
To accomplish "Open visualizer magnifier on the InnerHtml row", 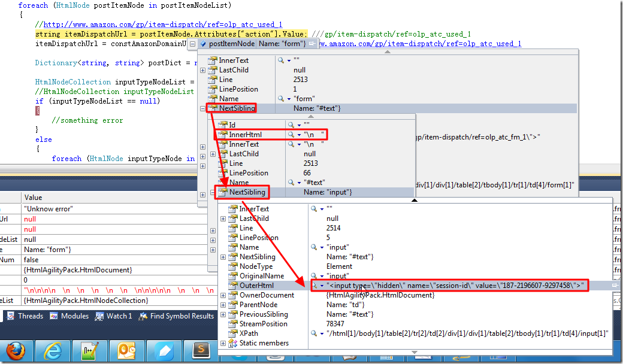I will pos(291,135).
